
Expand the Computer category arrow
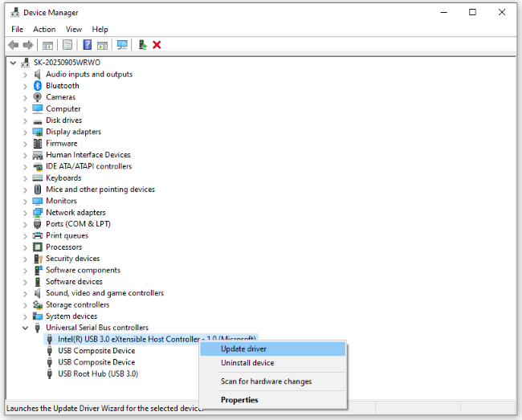pos(26,109)
